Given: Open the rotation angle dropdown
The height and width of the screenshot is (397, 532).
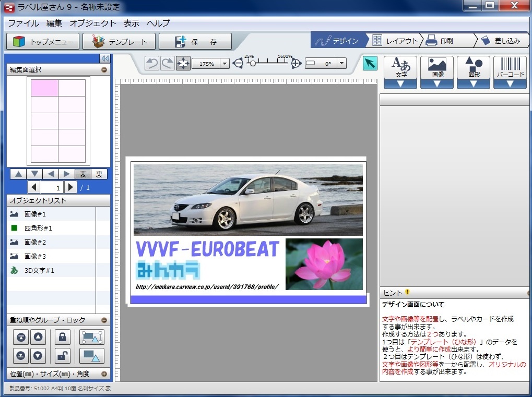Looking at the screenshot, I should click(x=341, y=63).
